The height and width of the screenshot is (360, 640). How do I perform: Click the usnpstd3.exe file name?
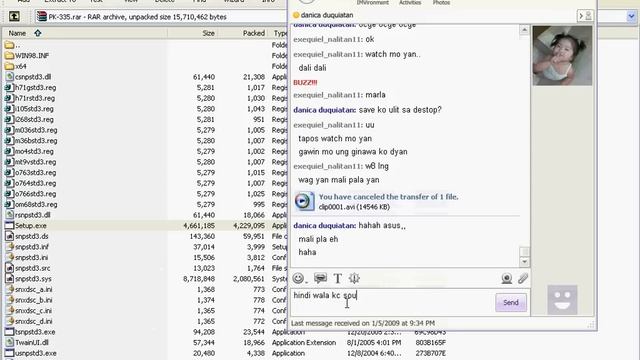[36, 353]
